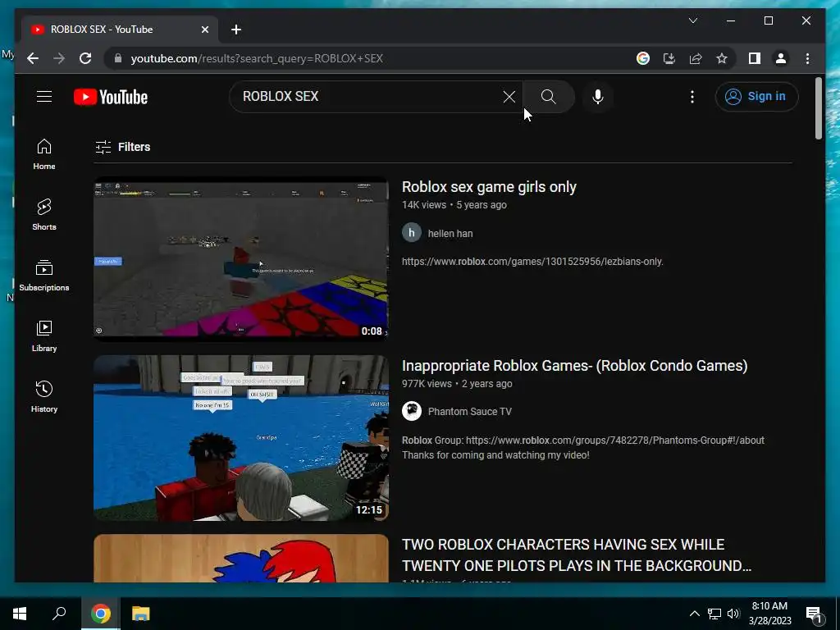This screenshot has width=840, height=630.
Task: Open the 12:15 duration video thumbnail
Action: [x=240, y=437]
